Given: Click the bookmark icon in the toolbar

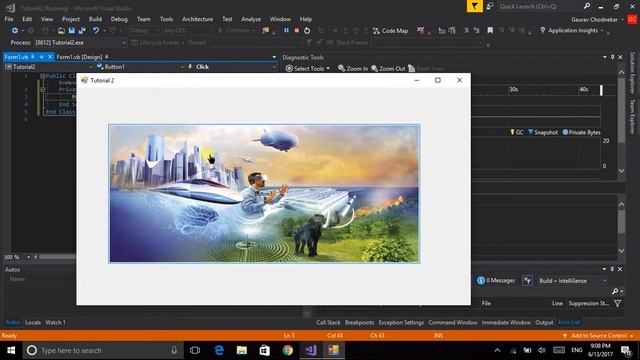Looking at the screenshot, I should [490, 31].
